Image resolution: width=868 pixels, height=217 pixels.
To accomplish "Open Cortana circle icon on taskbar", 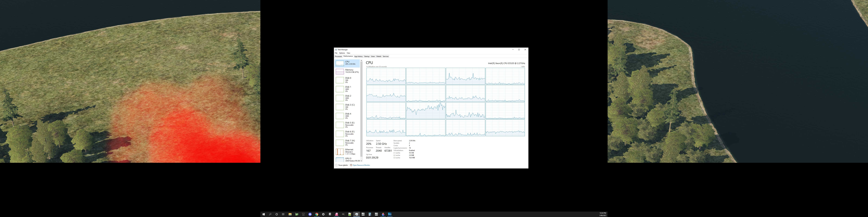I will pos(277,214).
